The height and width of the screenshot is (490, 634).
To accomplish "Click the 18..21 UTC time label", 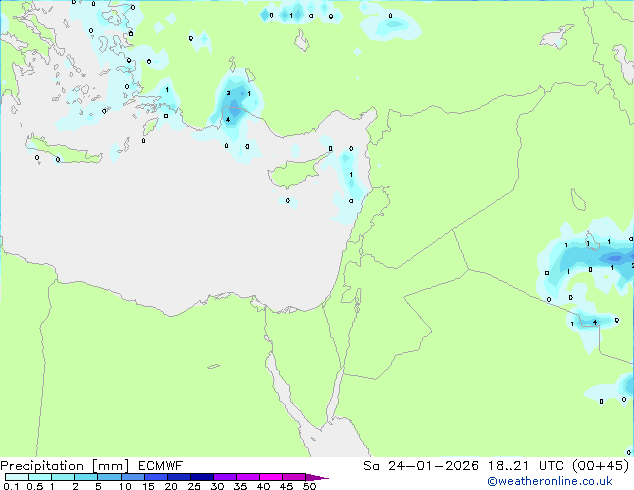I will 526,466.
